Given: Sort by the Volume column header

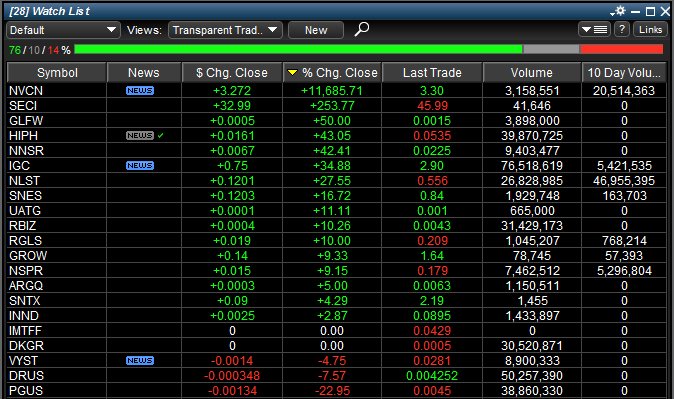Looking at the screenshot, I should pos(532,73).
